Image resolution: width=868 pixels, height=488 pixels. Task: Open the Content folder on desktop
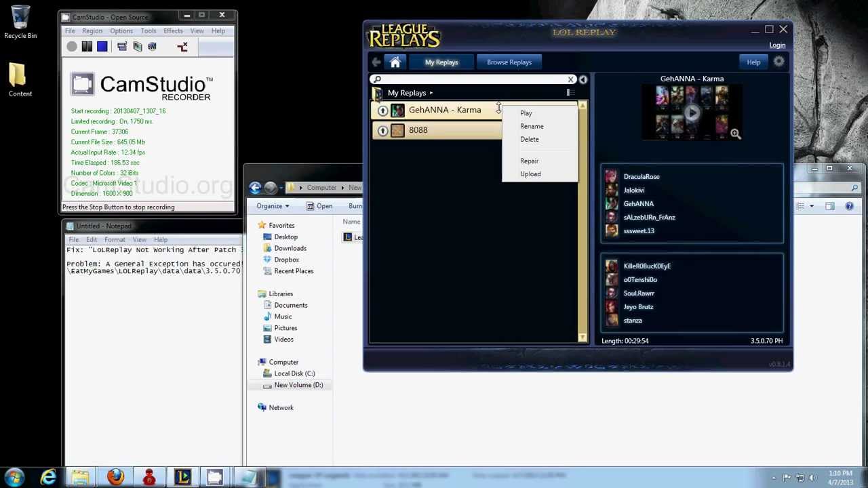coord(20,80)
